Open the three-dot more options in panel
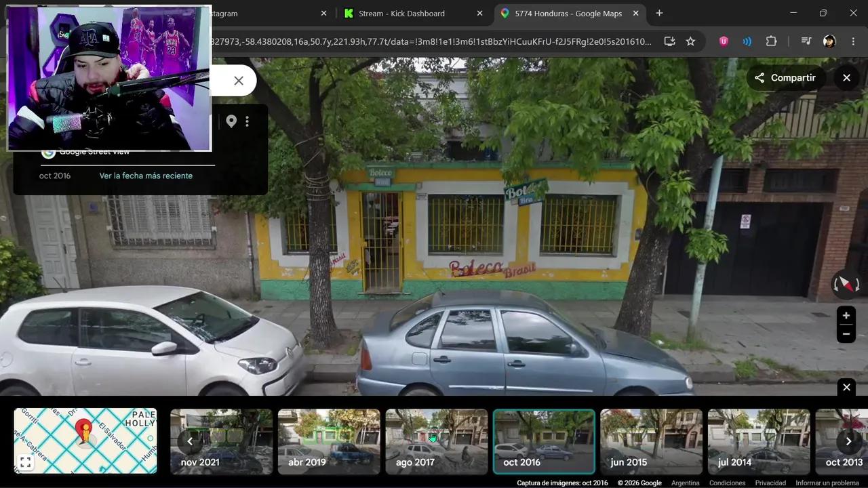The width and height of the screenshot is (868, 488). (x=247, y=121)
